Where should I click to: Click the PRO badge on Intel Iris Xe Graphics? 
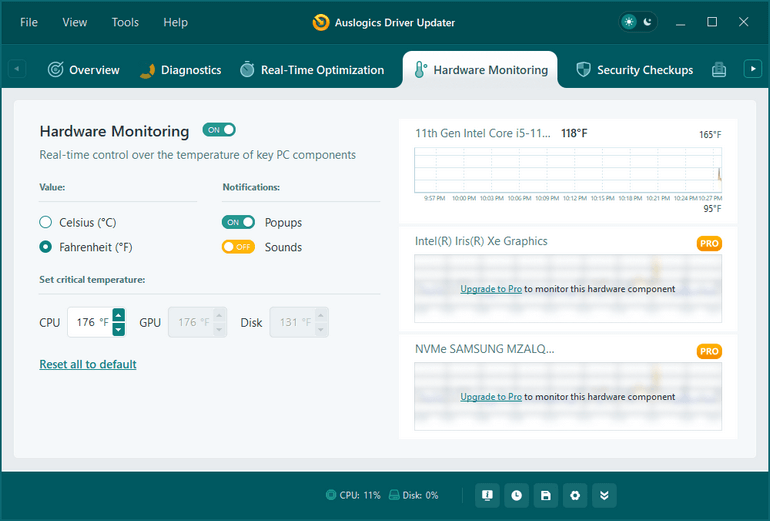tap(709, 244)
